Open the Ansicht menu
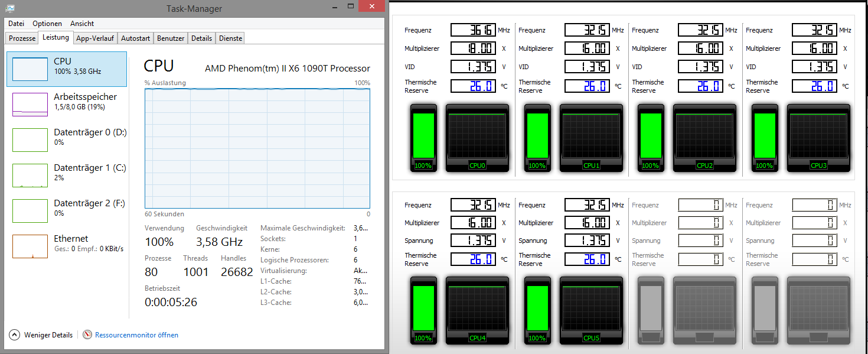Screen dimensions: 868x354 82,24
